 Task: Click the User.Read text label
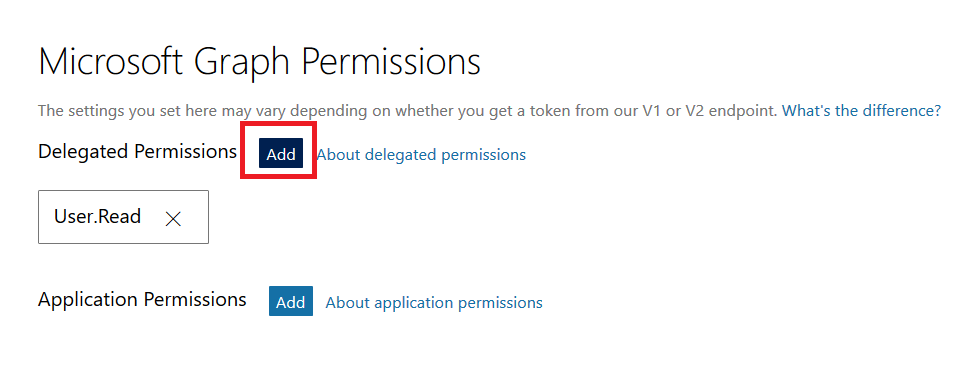click(97, 216)
